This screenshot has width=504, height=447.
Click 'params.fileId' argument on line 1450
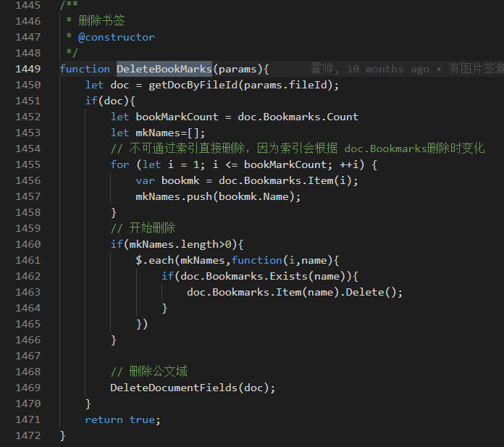pyautogui.click(x=285, y=85)
